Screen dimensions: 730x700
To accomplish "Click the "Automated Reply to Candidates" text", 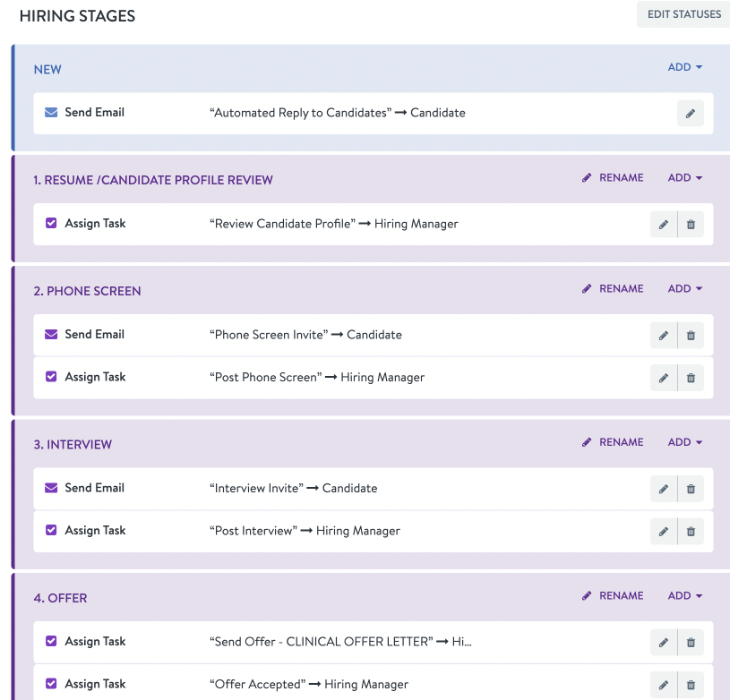I will coord(301,113).
